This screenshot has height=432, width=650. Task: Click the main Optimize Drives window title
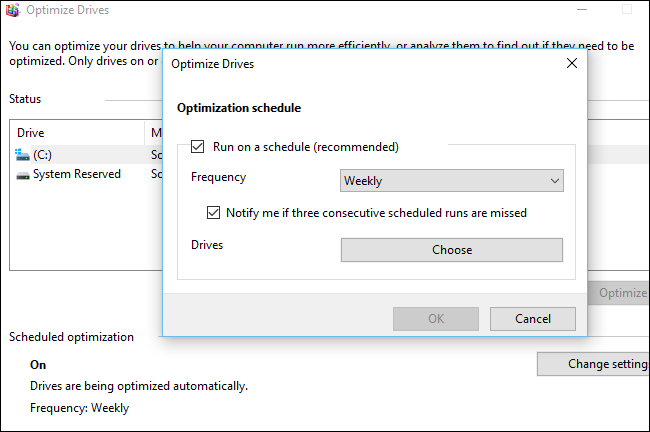point(69,10)
